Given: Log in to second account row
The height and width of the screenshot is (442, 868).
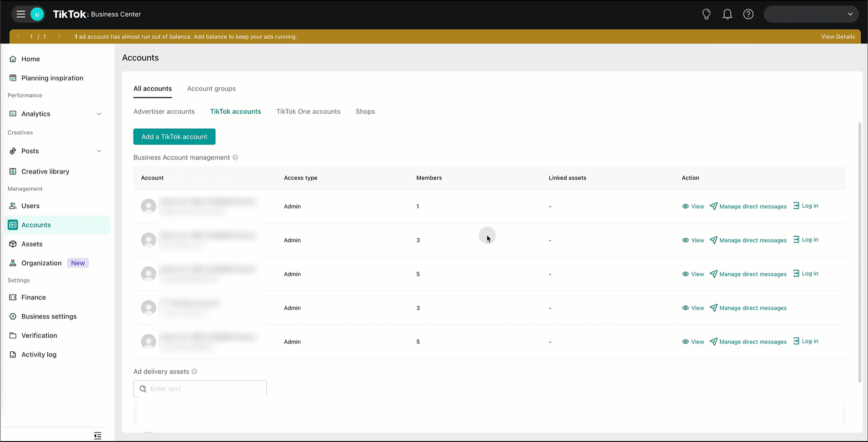Looking at the screenshot, I should coord(806,240).
